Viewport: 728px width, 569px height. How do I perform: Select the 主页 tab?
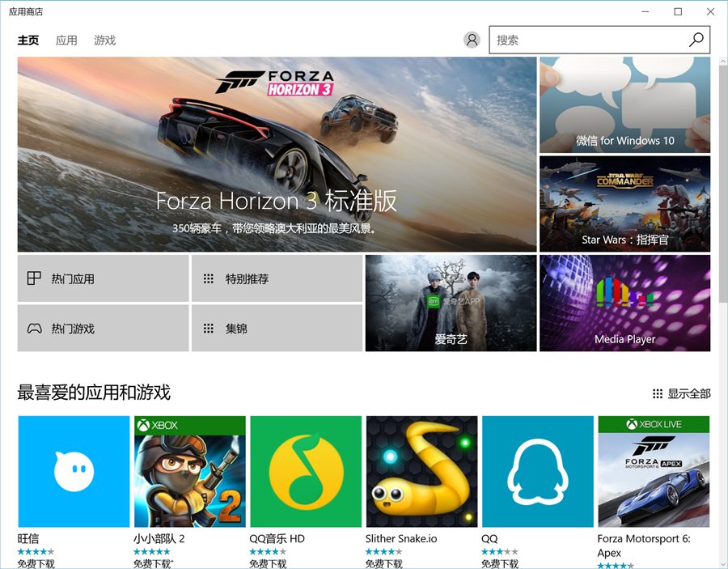28,40
